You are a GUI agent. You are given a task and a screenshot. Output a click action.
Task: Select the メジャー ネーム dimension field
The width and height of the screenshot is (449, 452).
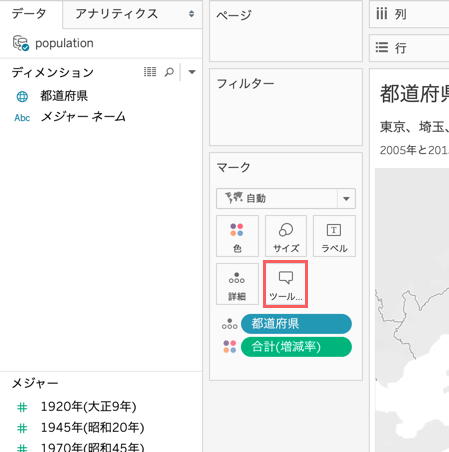tap(83, 117)
